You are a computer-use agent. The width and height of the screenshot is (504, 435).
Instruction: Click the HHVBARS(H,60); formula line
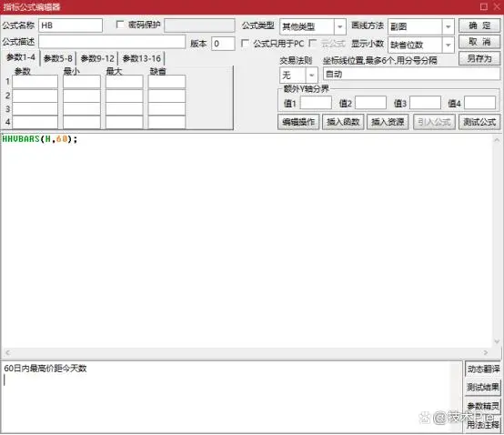pyautogui.click(x=40, y=139)
